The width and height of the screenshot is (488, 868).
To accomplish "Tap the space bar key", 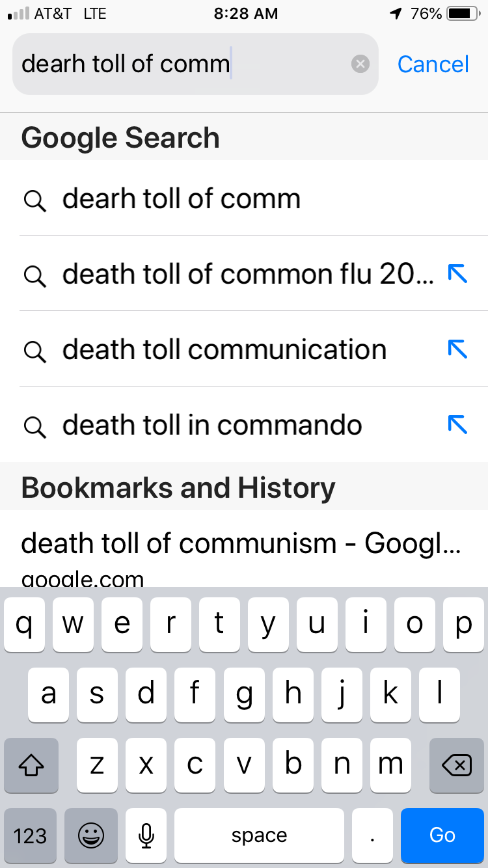I will click(x=259, y=835).
